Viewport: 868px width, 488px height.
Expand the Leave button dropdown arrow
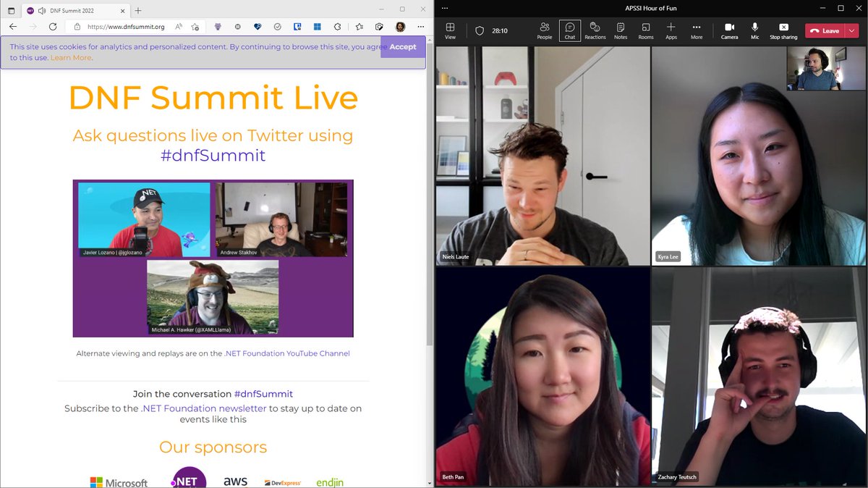851,30
